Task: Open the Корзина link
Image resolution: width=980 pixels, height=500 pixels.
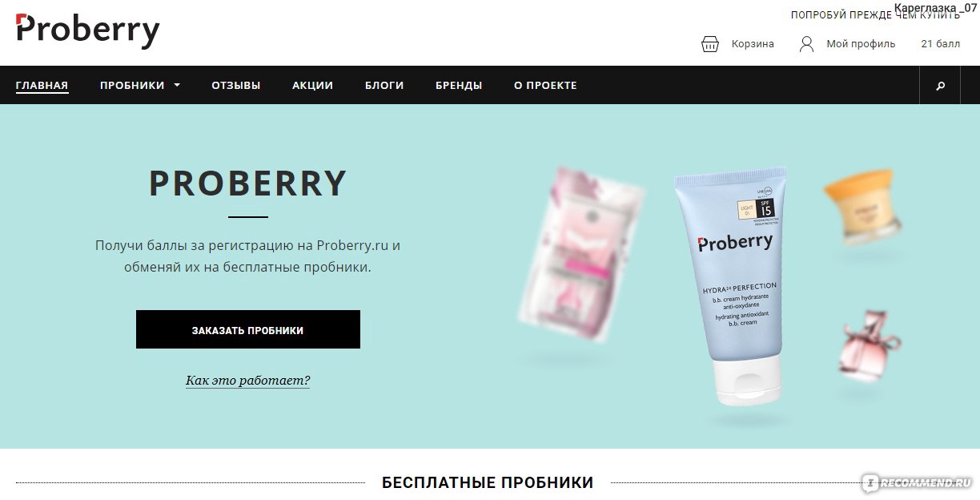Action: 753,44
